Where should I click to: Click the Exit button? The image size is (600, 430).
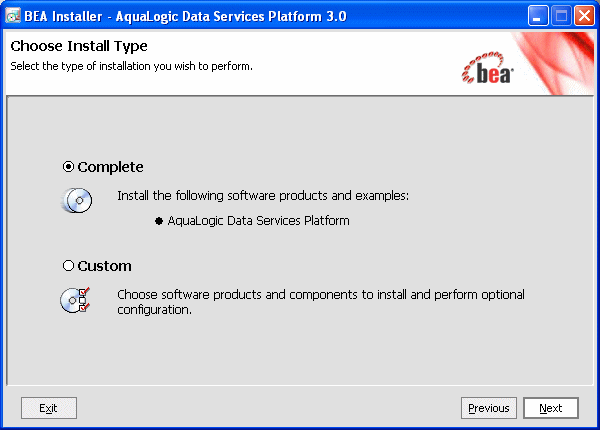coord(49,408)
